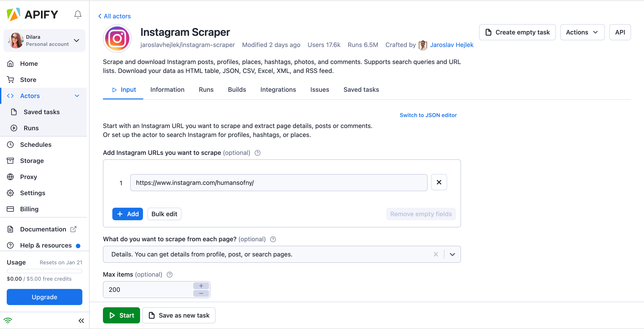Viewport: 644px width, 329px height.
Task: Click help icon next to Instagram URLs label
Action: coord(258,153)
